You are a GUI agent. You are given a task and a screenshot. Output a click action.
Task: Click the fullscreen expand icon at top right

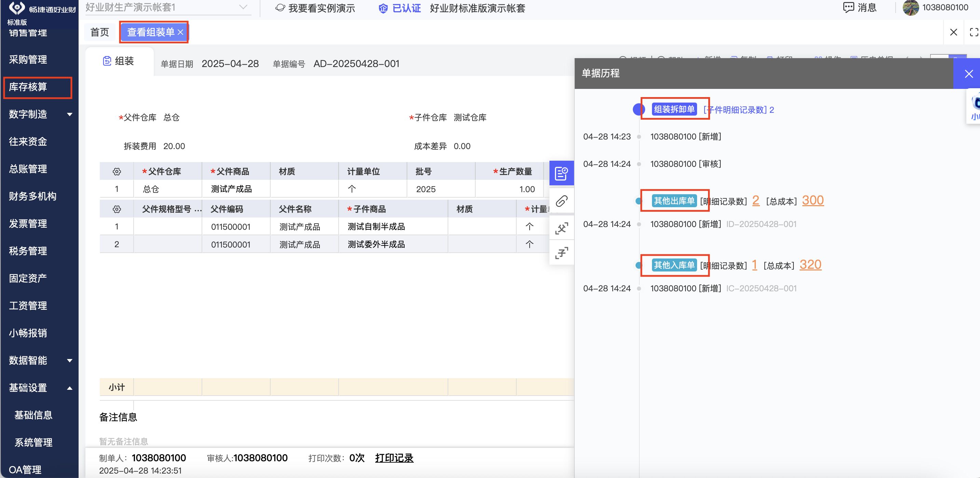coord(973,32)
